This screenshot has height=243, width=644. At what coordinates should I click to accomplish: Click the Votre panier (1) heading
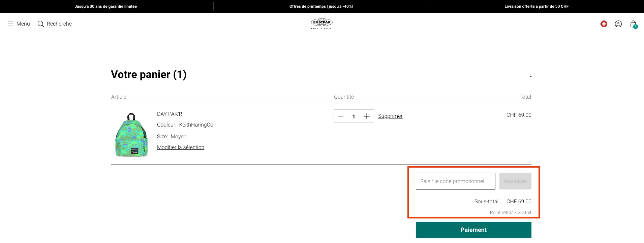(x=149, y=74)
